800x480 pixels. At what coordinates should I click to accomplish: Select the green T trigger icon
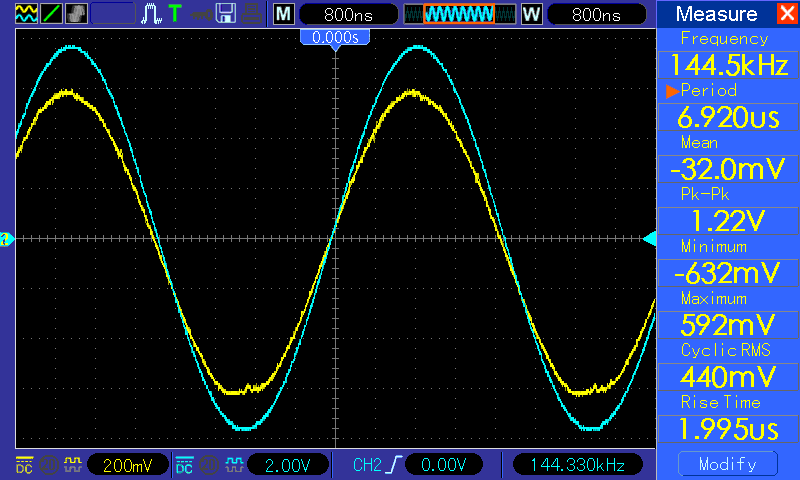click(x=175, y=13)
